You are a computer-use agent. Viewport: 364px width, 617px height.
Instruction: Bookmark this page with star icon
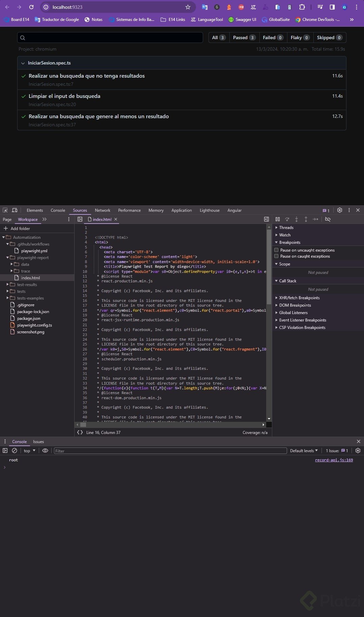click(188, 7)
